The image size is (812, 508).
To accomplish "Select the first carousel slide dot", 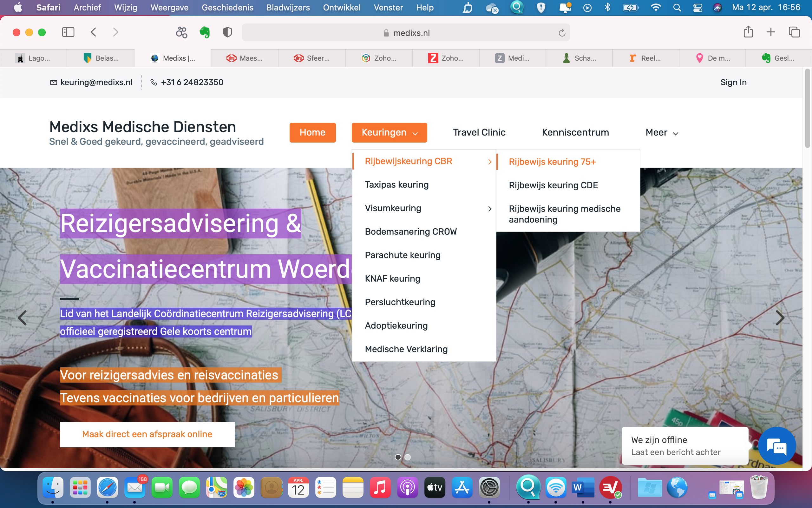I will coord(398,457).
